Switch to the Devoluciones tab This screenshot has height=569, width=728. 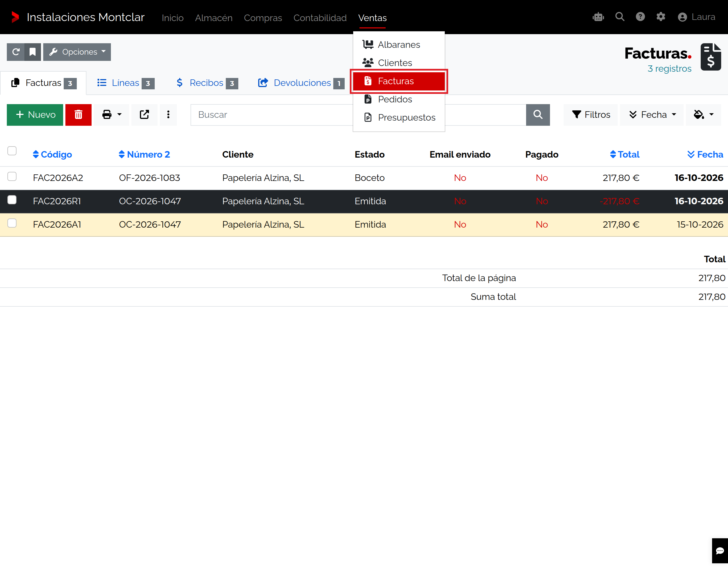coord(301,83)
